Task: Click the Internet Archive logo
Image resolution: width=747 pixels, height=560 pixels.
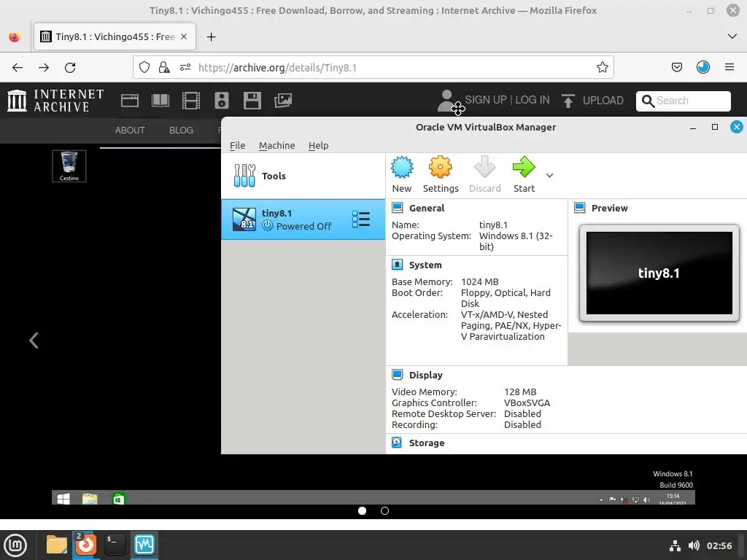Action: point(55,101)
